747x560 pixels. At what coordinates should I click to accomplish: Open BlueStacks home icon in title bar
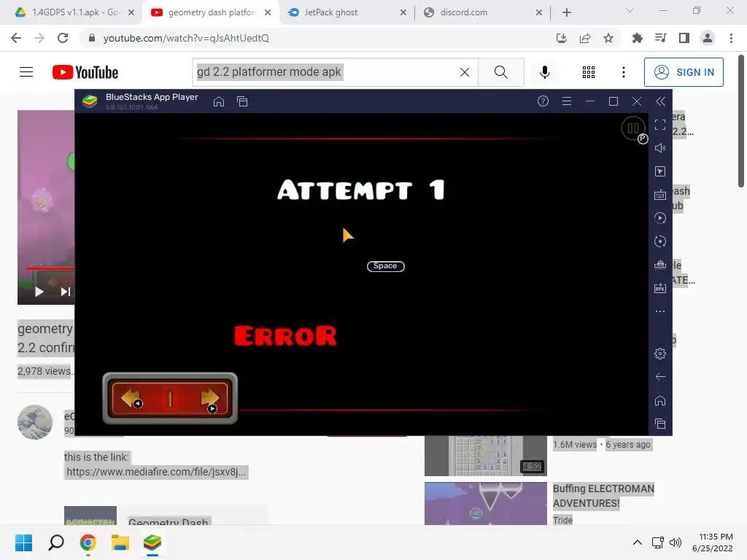pyautogui.click(x=219, y=101)
